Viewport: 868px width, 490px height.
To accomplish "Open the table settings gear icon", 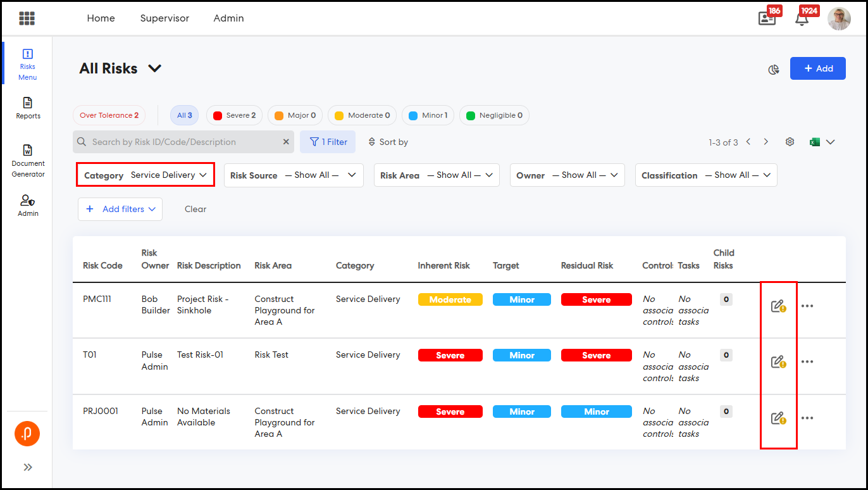I will (x=790, y=142).
